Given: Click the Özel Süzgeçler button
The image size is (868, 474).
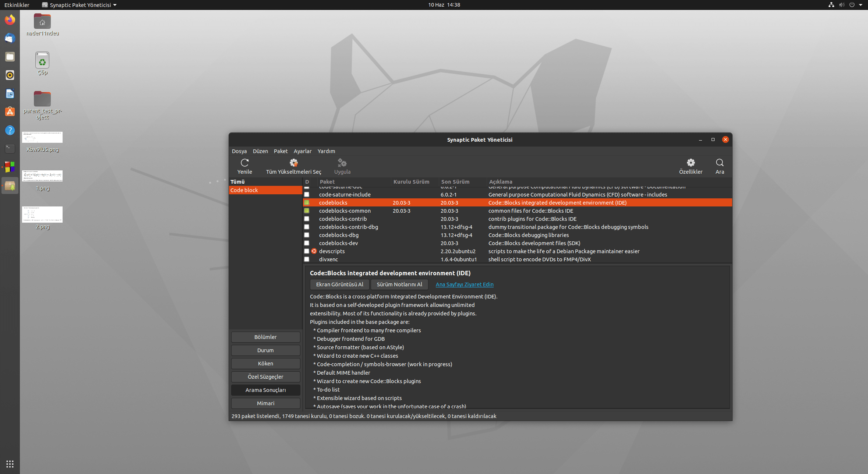Looking at the screenshot, I should pyautogui.click(x=265, y=377).
